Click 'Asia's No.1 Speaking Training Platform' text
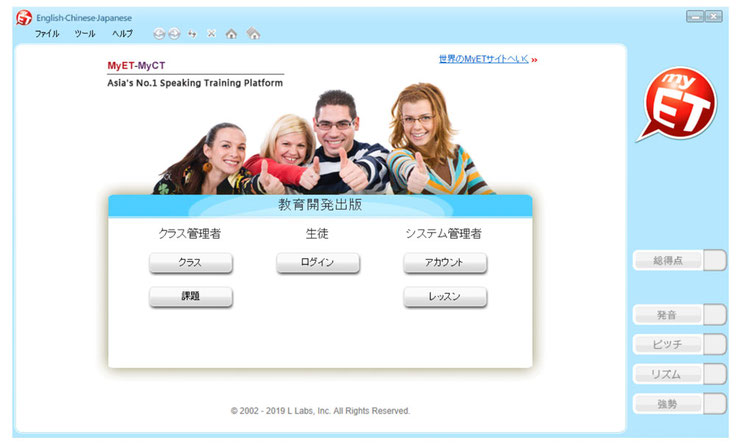736x446 pixels. click(x=195, y=83)
